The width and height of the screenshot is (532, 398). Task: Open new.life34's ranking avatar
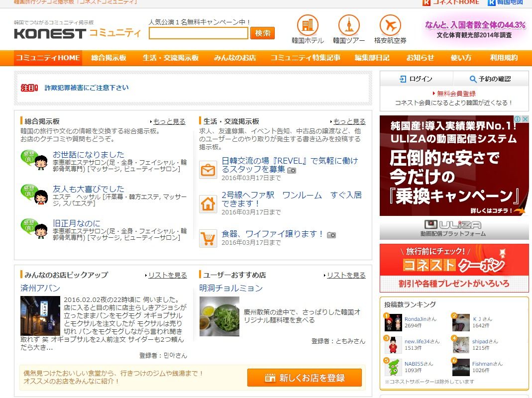pos(393,345)
